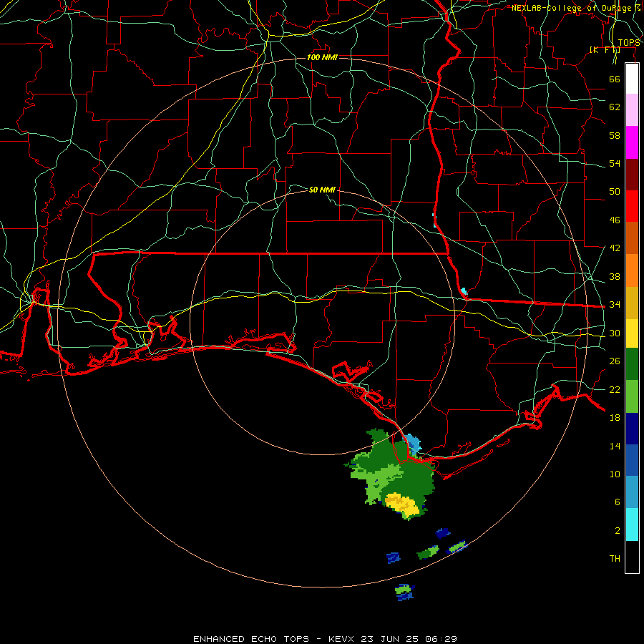The image size is (644, 644).
Task: Select the light pink legend color swatch
Action: pos(632,110)
